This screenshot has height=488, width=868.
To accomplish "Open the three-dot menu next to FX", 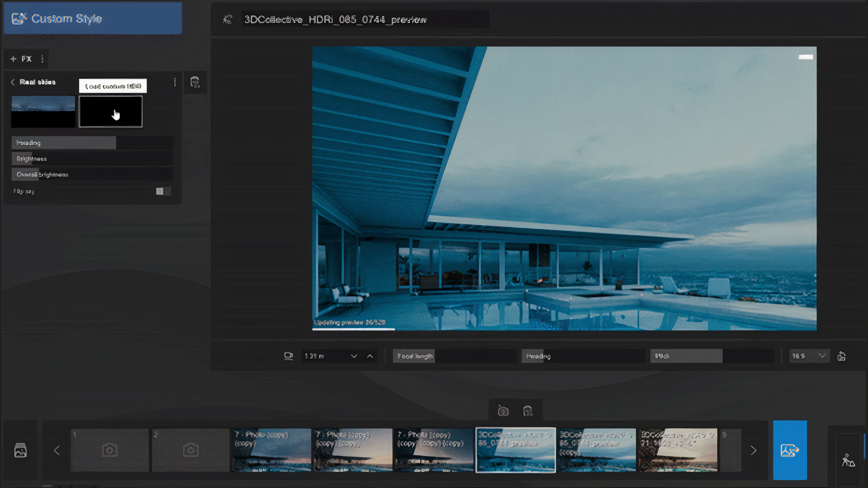I will click(42, 59).
